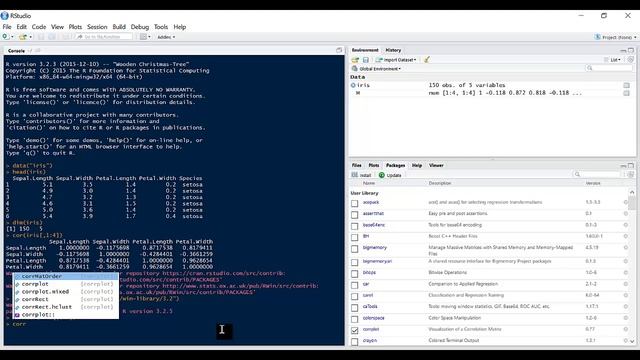The width and height of the screenshot is (640, 360).
Task: Open the caret package link
Action: 368,295
